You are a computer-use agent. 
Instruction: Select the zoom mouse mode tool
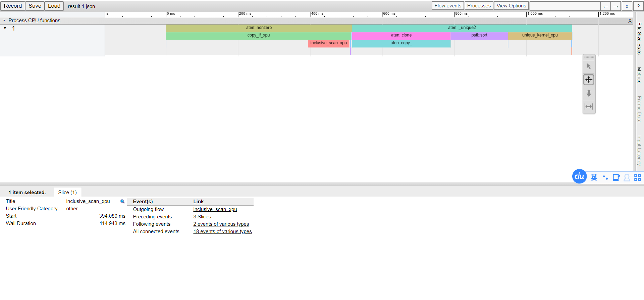(589, 93)
